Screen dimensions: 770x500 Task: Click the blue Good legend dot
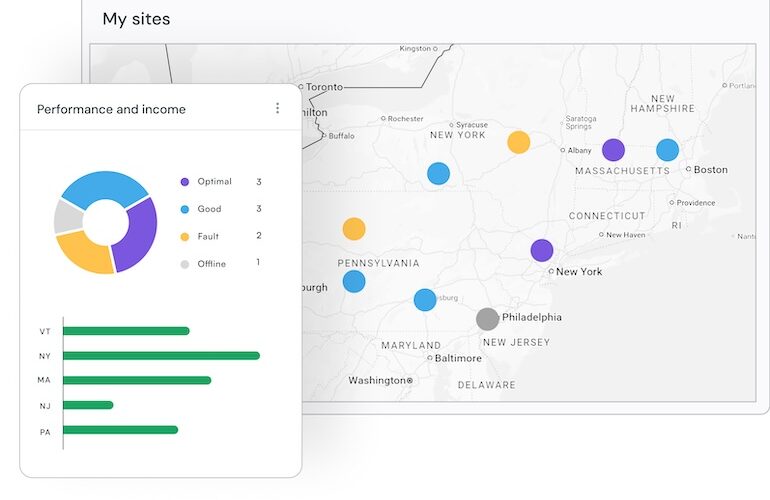[185, 209]
